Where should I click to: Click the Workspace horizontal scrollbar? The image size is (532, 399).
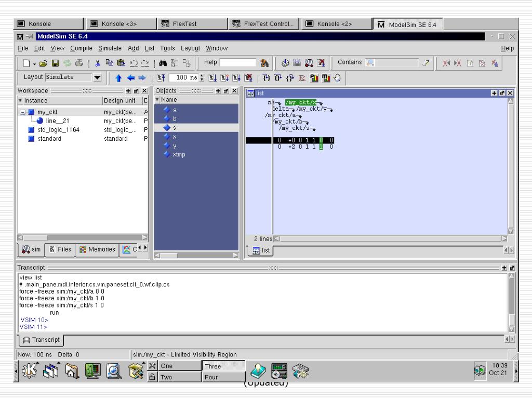point(83,237)
